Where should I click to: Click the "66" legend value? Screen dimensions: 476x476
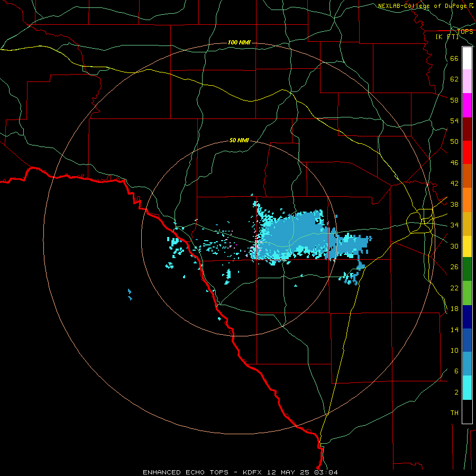(x=454, y=58)
